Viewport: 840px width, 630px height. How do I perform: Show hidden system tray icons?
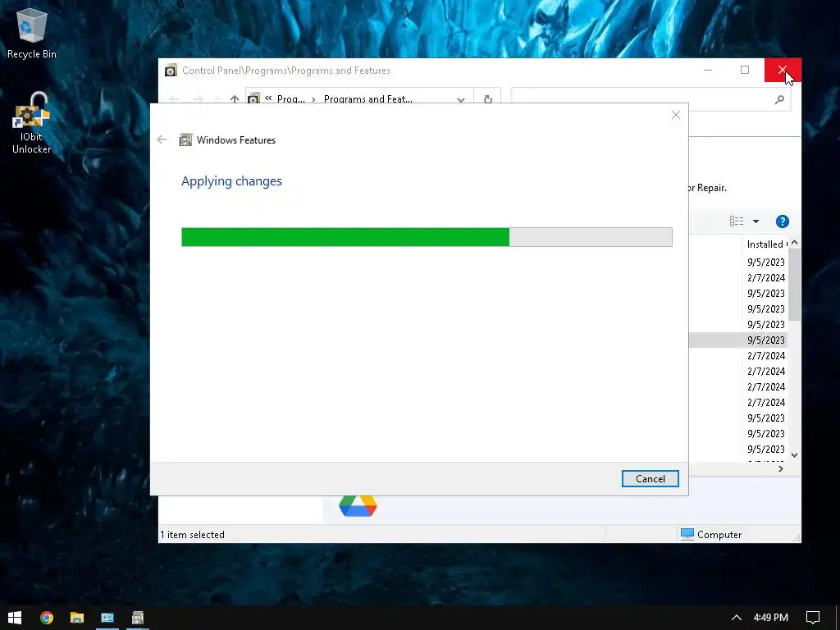(737, 618)
